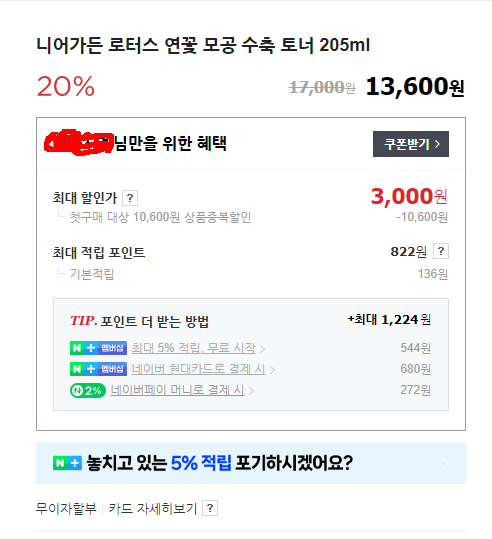Expand chevron after 현대카드로 결제 시 link
Viewport: 492px width, 539px height.
[272, 370]
